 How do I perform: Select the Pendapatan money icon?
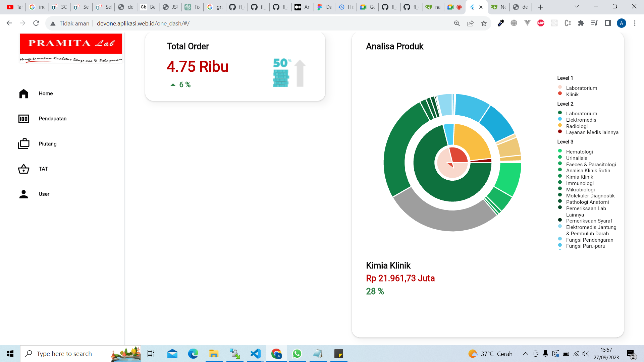23,119
